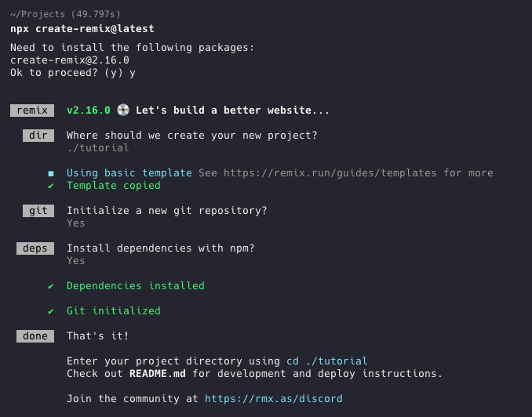The height and width of the screenshot is (417, 532).
Task: Click the ~/Projects path prompt header
Action: [65, 14]
